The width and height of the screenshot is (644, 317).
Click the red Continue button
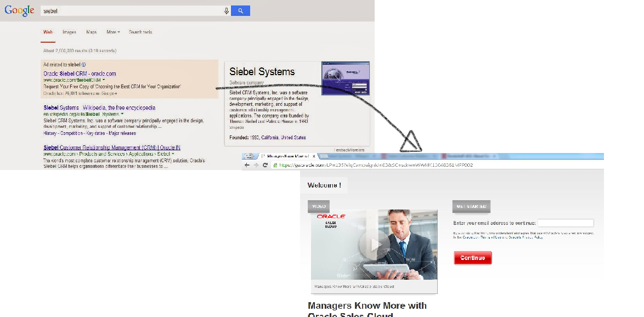[x=473, y=258]
